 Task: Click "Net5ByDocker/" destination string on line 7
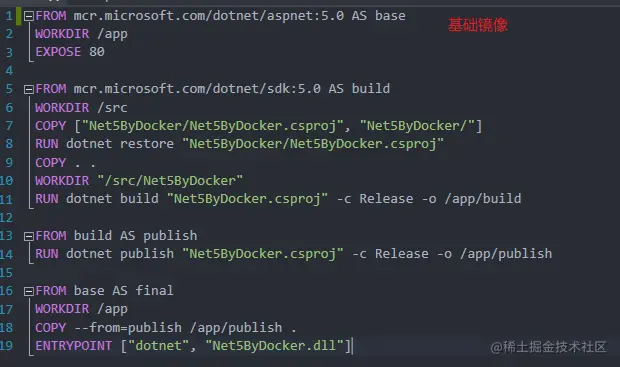[x=417, y=126]
